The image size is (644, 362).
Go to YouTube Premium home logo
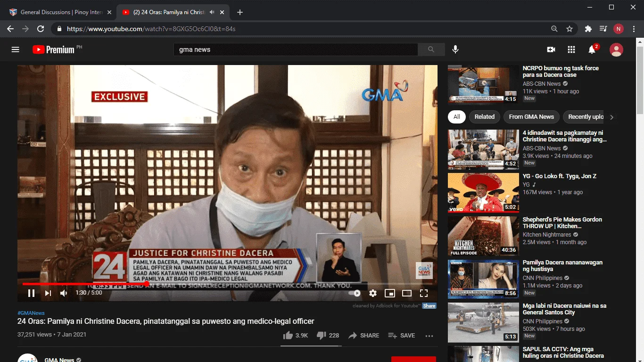[x=53, y=49]
